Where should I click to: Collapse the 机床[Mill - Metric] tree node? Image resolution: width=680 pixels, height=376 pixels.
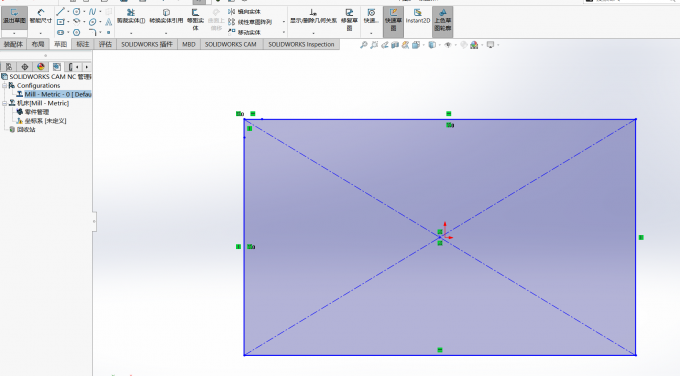point(5,103)
